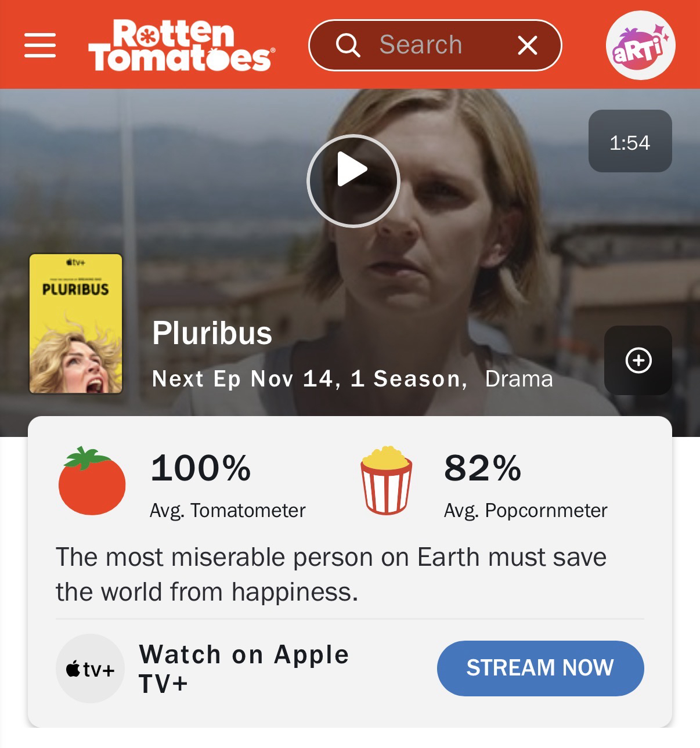Open the Pluribus poster thumbnail

click(x=76, y=324)
